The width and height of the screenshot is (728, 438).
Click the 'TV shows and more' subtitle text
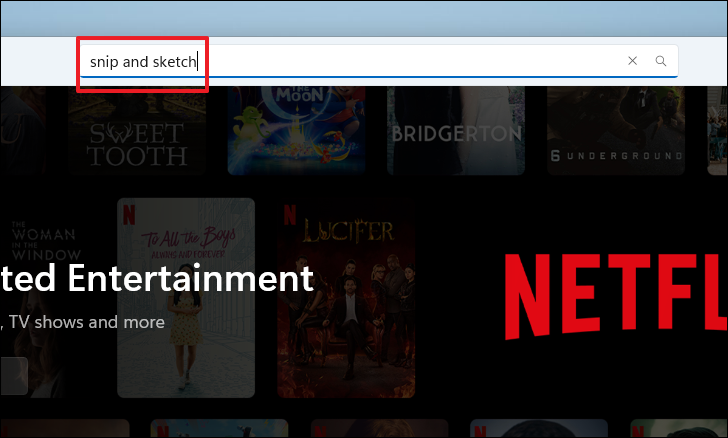(87, 322)
